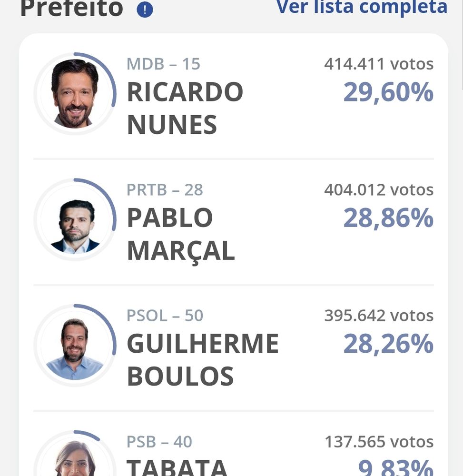
Task: Click the 414.411 votos count
Action: (379, 64)
